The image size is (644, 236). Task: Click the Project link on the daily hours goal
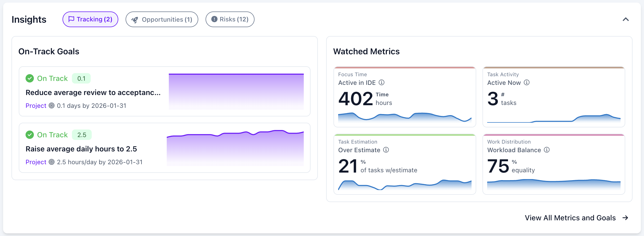point(36,162)
